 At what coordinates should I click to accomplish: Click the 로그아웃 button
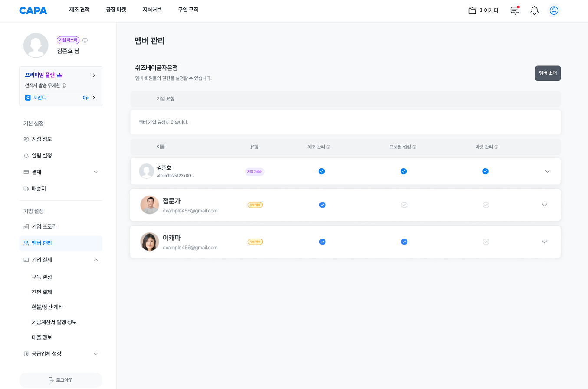coord(61,380)
